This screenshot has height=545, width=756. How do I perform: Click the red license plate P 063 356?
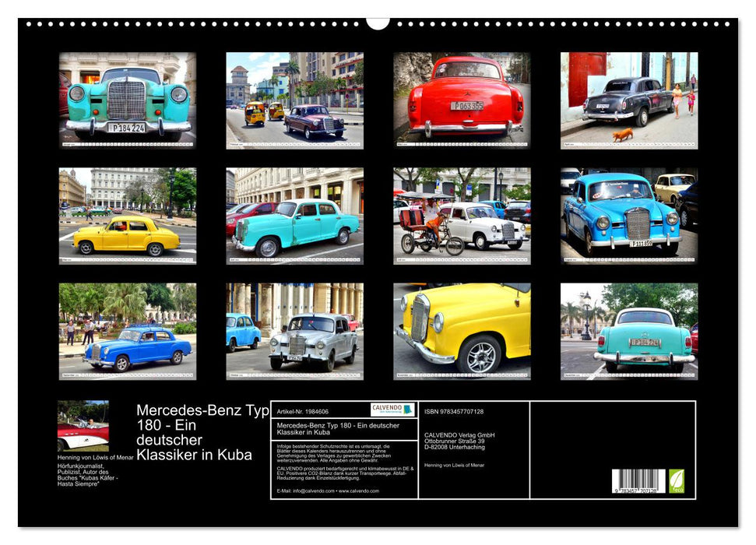coord(467,106)
